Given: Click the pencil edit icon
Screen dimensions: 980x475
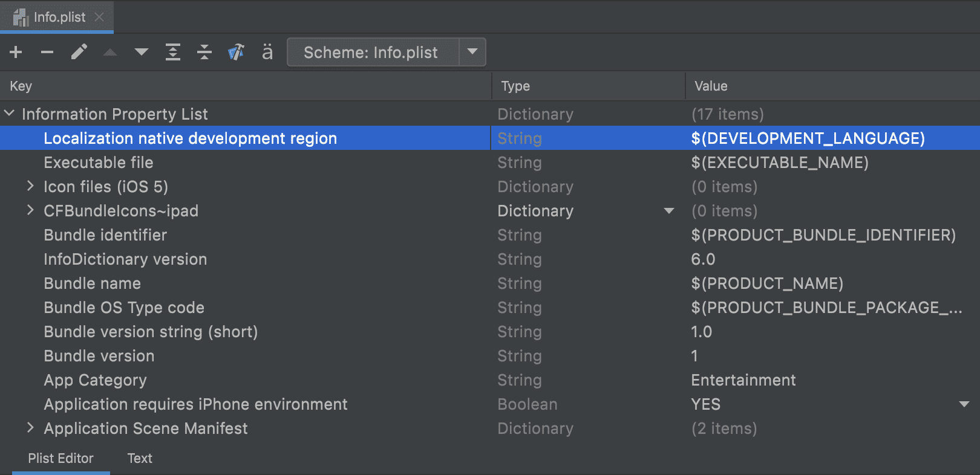Looking at the screenshot, I should pos(79,53).
